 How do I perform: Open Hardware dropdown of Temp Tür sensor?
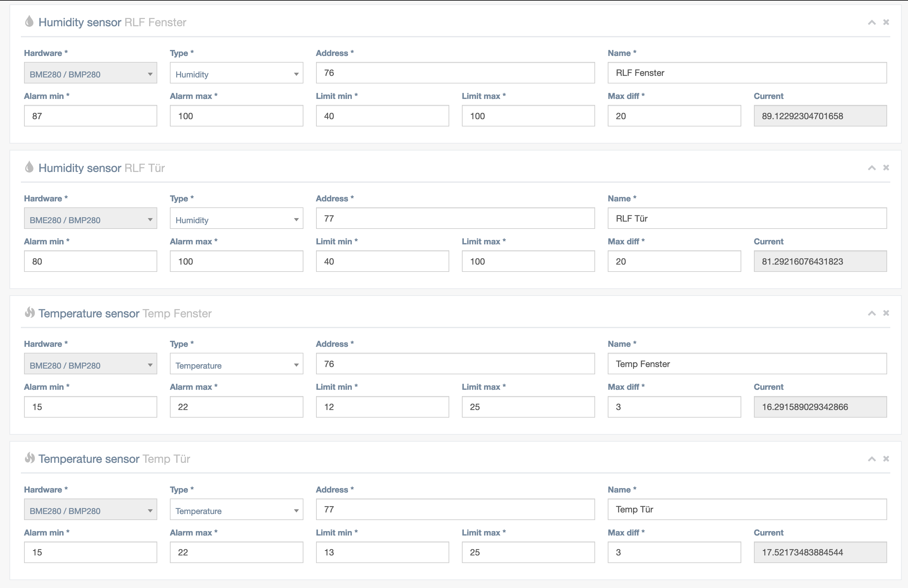[x=90, y=510]
